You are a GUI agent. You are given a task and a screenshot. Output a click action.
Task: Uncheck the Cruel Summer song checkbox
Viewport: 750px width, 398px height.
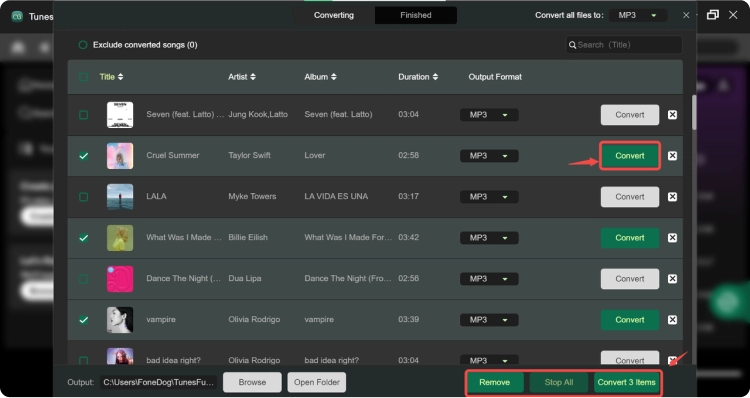click(84, 156)
